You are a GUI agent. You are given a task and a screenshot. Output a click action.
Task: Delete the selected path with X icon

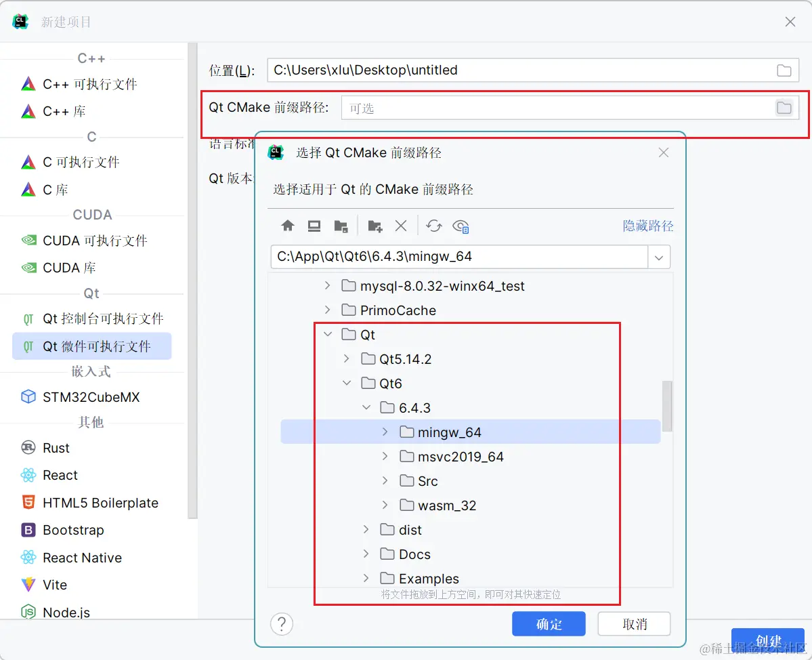tap(400, 226)
